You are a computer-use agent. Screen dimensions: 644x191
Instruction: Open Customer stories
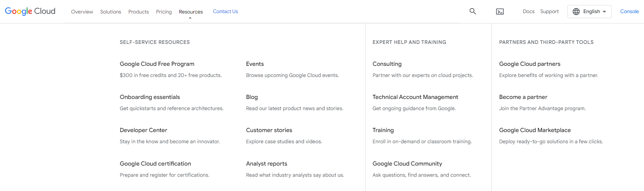point(269,130)
